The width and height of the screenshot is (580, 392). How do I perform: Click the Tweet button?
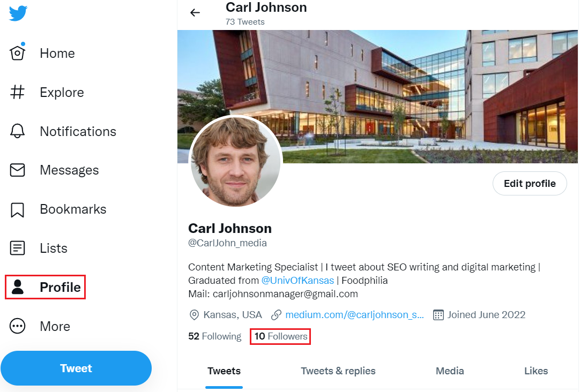tap(76, 368)
